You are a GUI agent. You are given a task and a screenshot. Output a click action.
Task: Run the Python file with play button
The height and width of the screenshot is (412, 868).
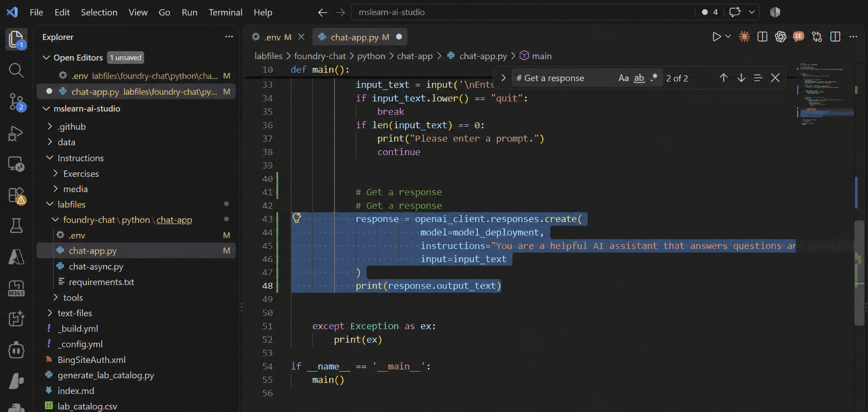tap(716, 37)
